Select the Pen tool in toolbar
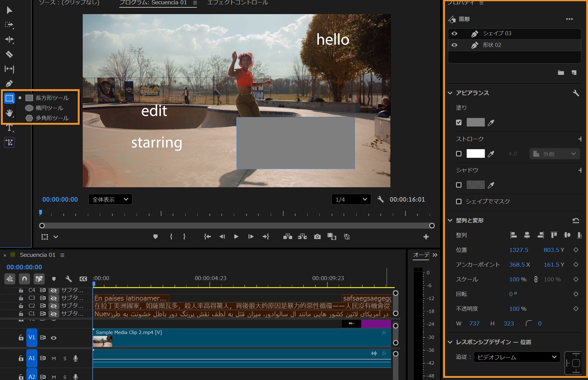588x380 pixels. (x=9, y=83)
